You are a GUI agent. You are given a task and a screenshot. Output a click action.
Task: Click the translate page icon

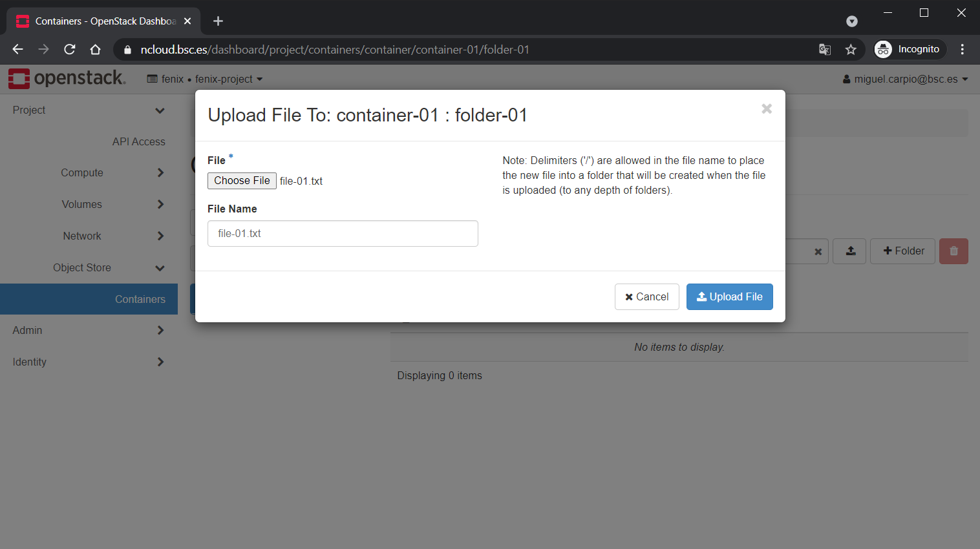click(825, 50)
